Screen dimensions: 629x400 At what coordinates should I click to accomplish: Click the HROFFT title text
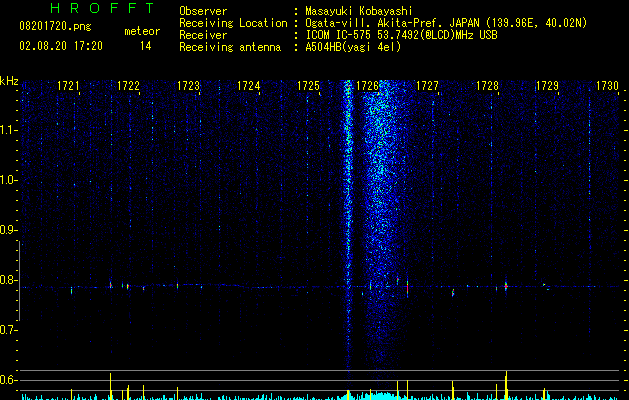point(103,8)
